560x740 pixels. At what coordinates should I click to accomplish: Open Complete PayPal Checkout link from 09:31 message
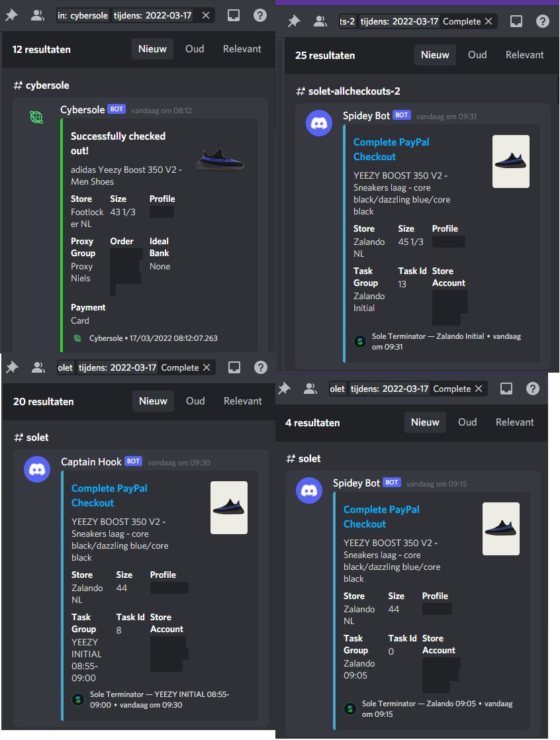coord(391,149)
